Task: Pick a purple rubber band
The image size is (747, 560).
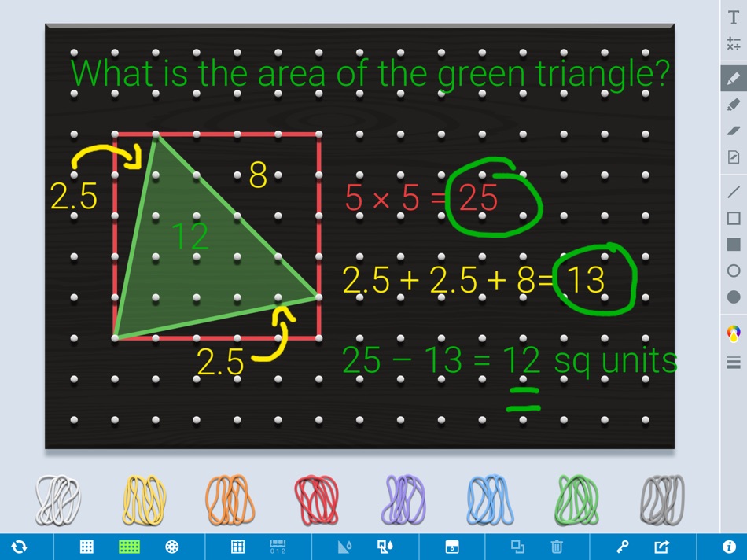Action: point(403,500)
